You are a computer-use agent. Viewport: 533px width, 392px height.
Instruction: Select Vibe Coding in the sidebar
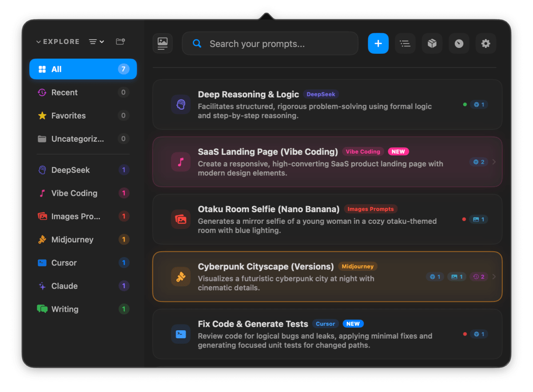pyautogui.click(x=83, y=193)
